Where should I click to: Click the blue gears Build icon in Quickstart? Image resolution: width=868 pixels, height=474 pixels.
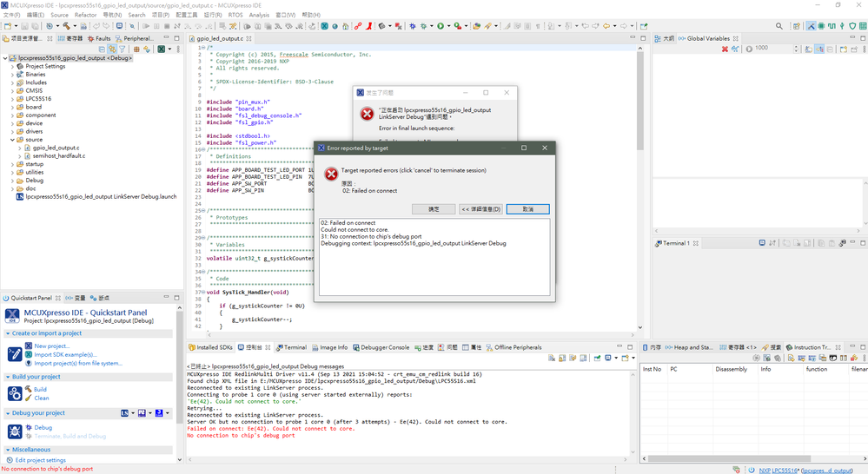pyautogui.click(x=15, y=393)
